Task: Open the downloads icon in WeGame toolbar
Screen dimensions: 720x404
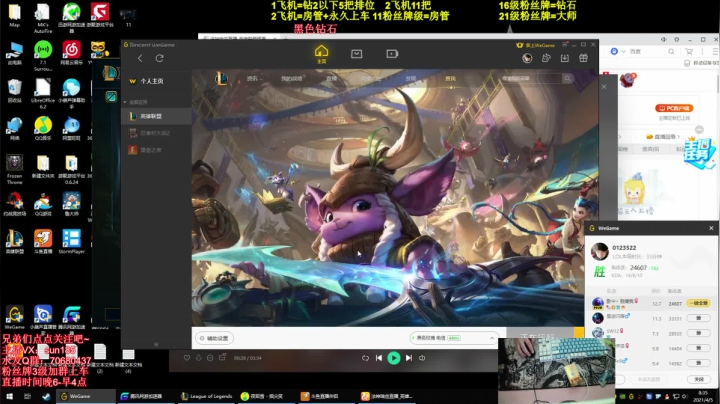Action: [x=565, y=58]
